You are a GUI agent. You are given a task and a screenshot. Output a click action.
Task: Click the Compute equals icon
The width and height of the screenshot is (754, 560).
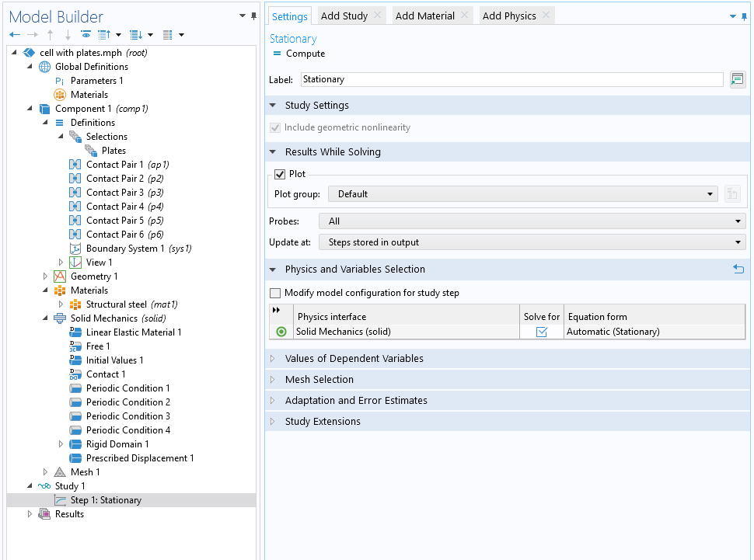pyautogui.click(x=277, y=54)
